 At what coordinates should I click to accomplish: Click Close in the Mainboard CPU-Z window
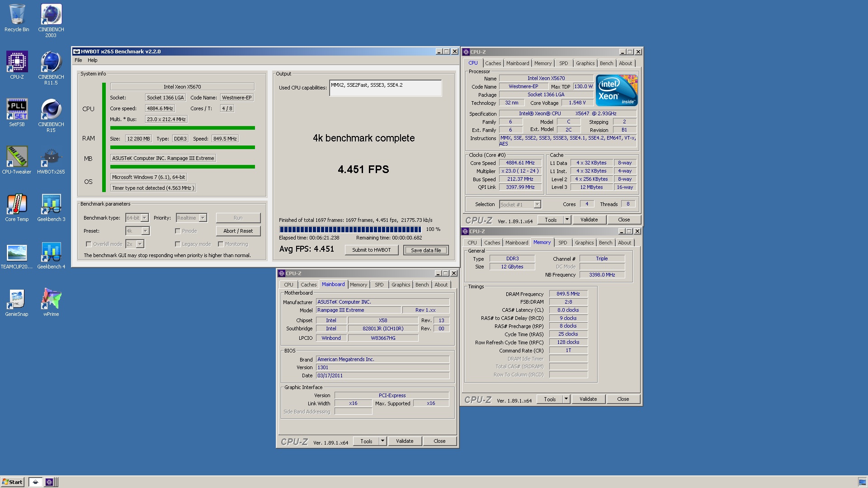(439, 441)
